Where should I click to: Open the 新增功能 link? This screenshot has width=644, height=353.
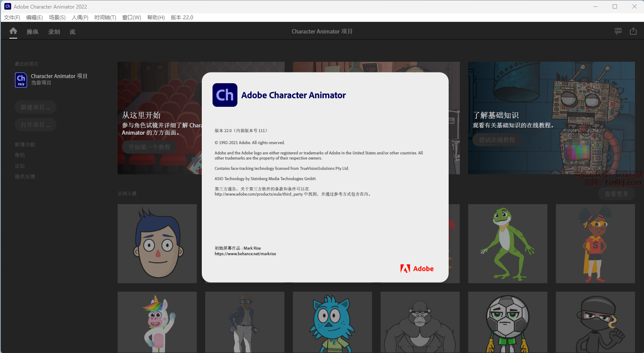click(x=25, y=145)
